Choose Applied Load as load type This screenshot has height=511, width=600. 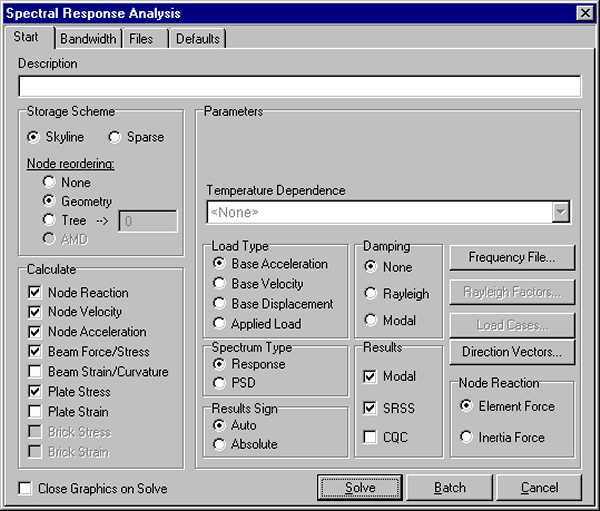click(220, 324)
